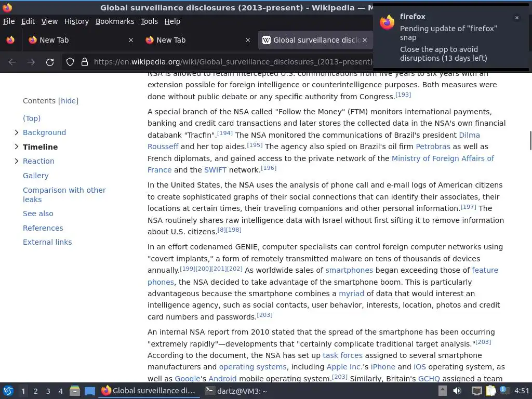
Task: Click the site security padlock icon
Action: coord(85,62)
